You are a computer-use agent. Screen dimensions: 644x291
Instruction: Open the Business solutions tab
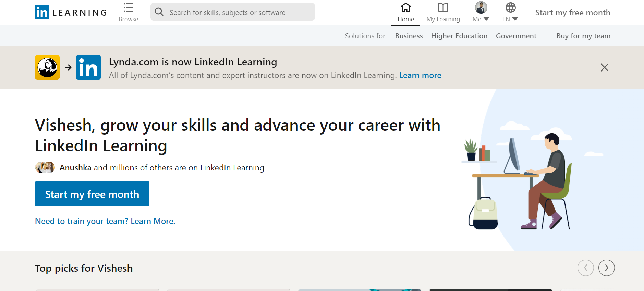[x=409, y=36]
